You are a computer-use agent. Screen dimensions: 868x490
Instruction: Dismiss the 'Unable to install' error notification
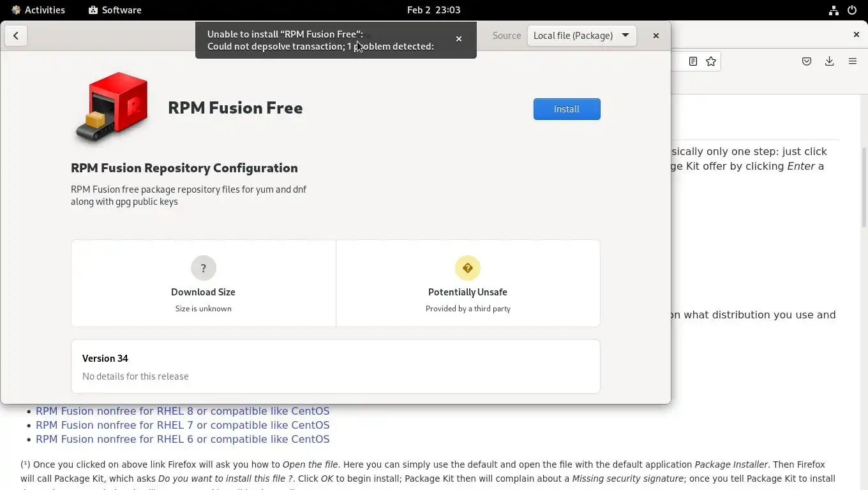pos(458,39)
